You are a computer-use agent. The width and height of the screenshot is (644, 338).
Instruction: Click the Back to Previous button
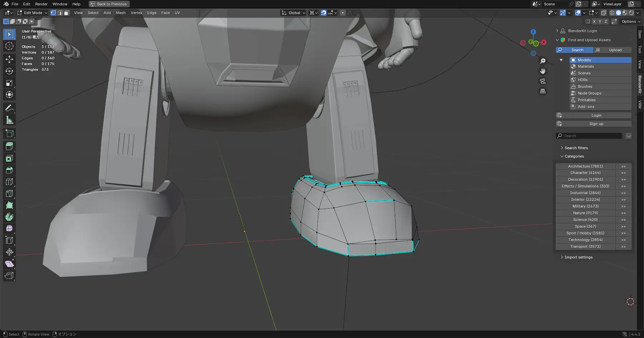pyautogui.click(x=109, y=4)
